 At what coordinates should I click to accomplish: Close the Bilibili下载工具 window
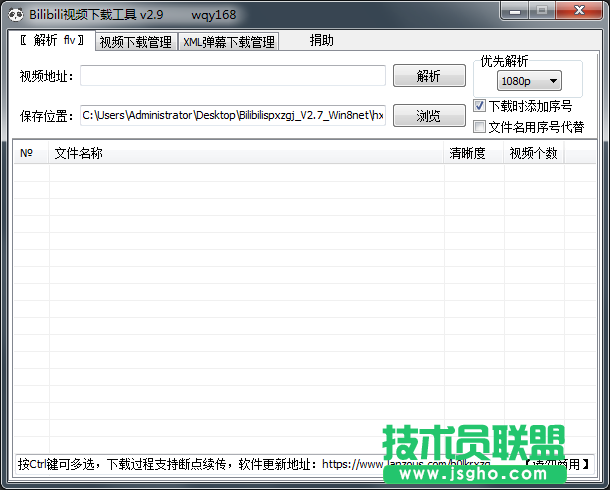click(x=579, y=11)
